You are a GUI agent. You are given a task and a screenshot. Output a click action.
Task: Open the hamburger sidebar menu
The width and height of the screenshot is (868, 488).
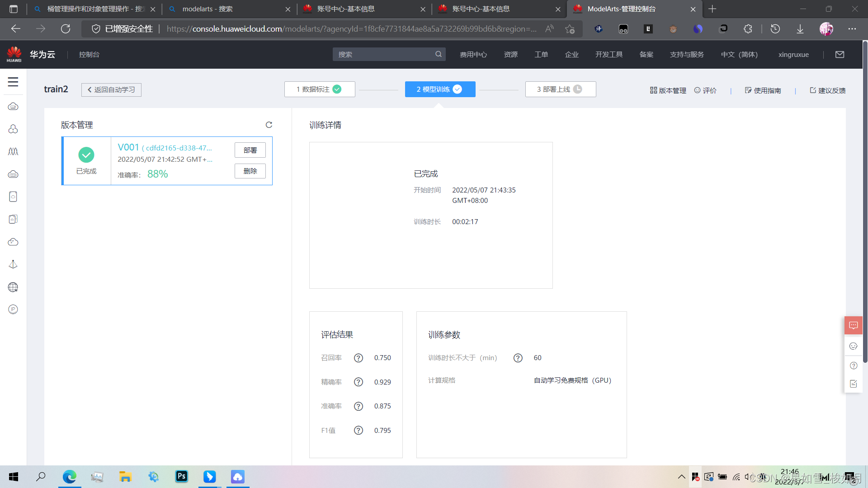click(13, 82)
